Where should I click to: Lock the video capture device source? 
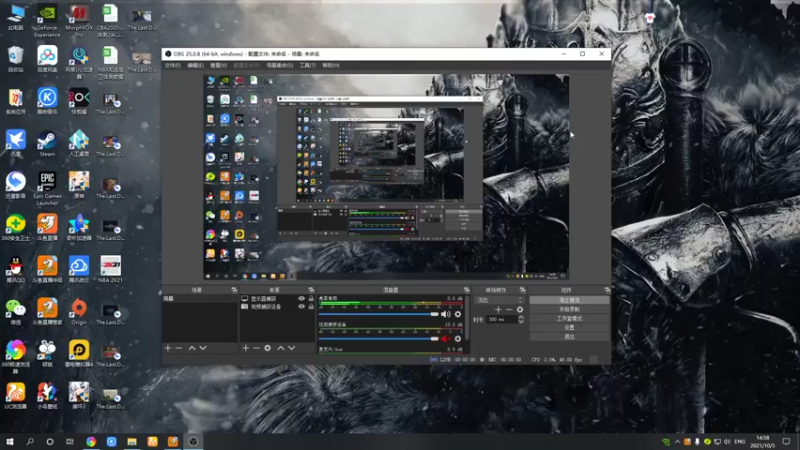(311, 307)
